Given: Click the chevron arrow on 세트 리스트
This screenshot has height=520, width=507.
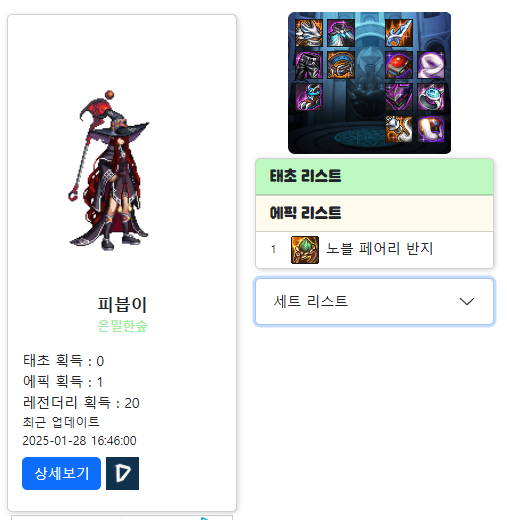Looking at the screenshot, I should 466,301.
